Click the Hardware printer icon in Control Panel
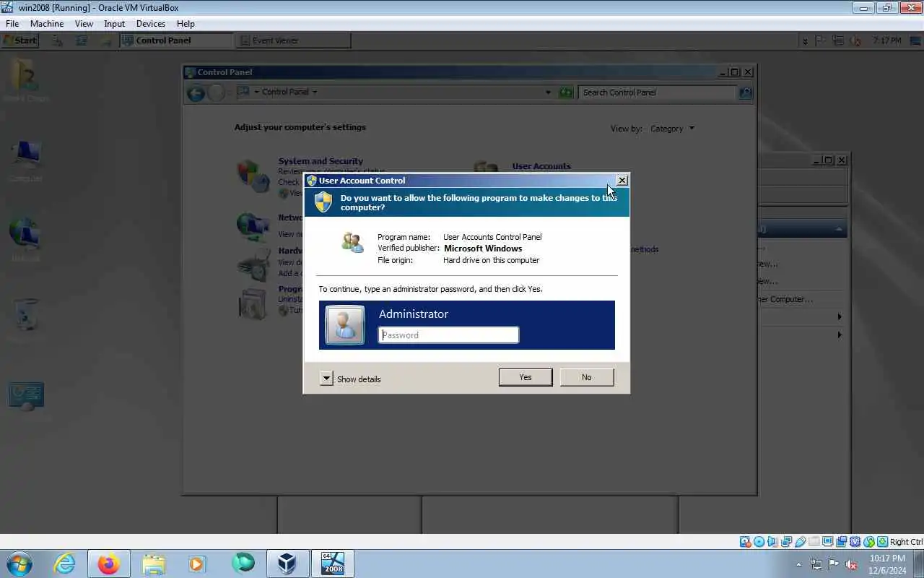 (253, 265)
